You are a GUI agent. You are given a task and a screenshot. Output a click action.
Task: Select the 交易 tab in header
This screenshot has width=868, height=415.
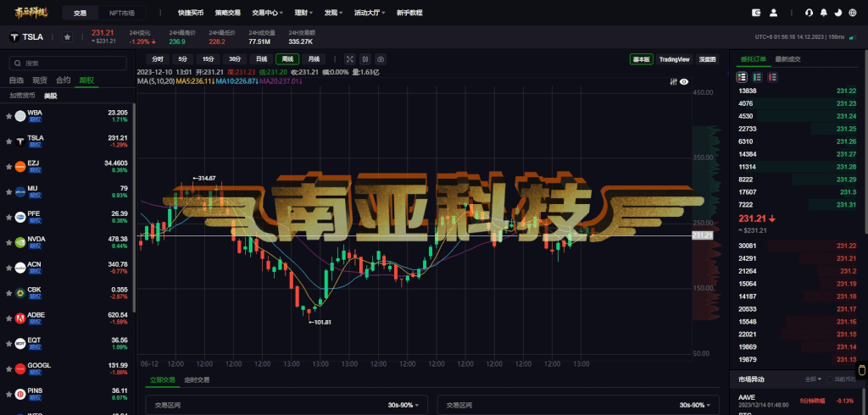click(81, 12)
